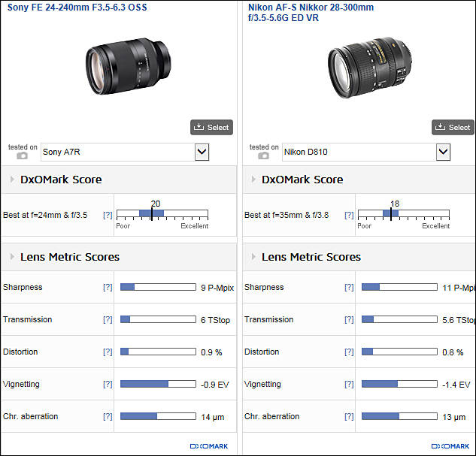Open Sony Sharpness [?] help
Image resolution: width=476 pixels, height=456 pixels.
(108, 288)
